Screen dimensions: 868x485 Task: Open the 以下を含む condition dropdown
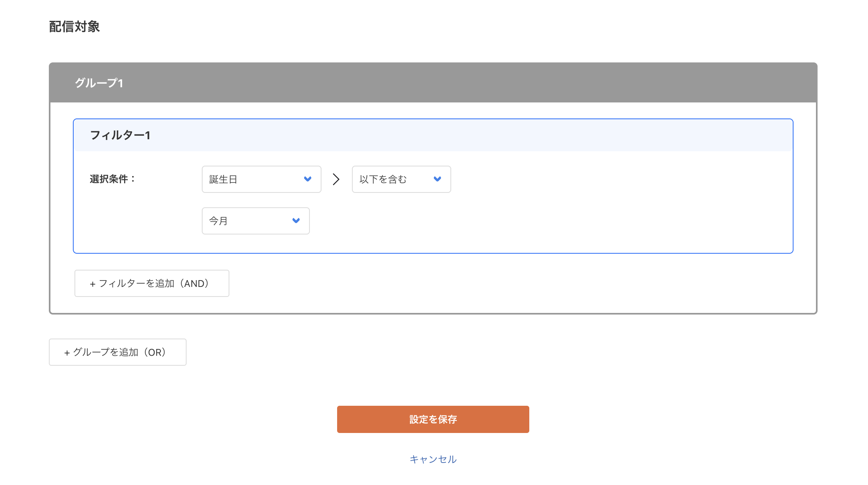(401, 179)
